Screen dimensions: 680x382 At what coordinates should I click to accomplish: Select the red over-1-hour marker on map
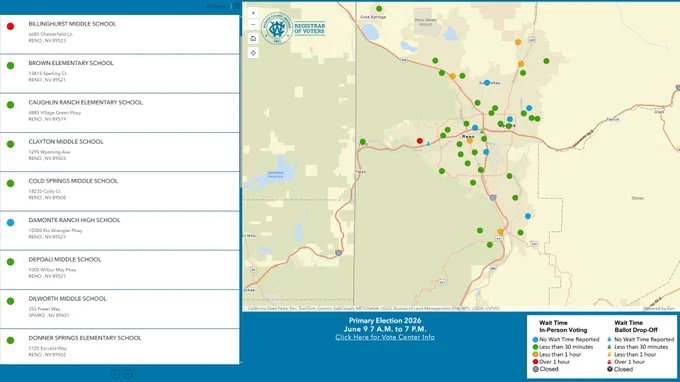pos(419,141)
